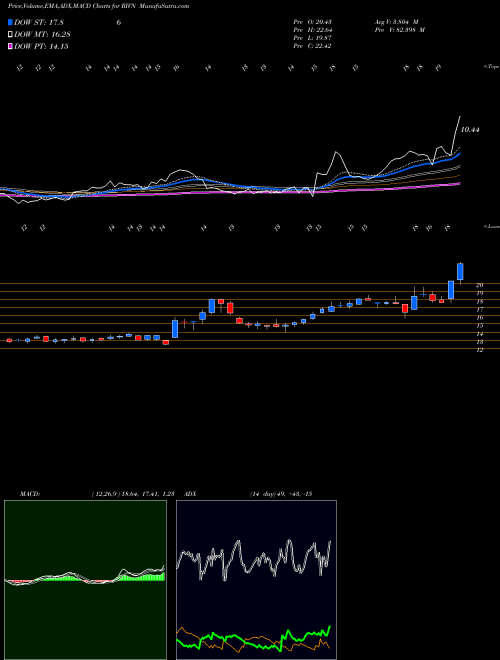
Task: Click the ADX panel title
Action: click(190, 494)
